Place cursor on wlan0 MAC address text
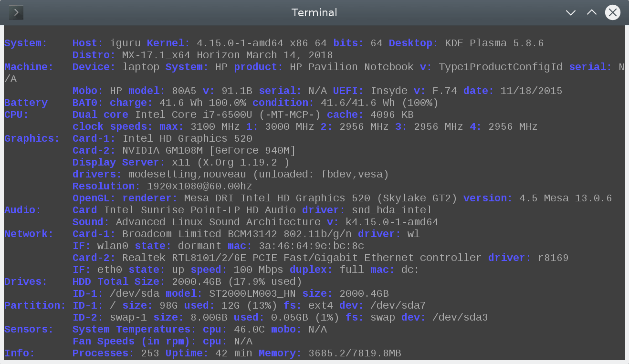629x364 pixels. point(312,246)
